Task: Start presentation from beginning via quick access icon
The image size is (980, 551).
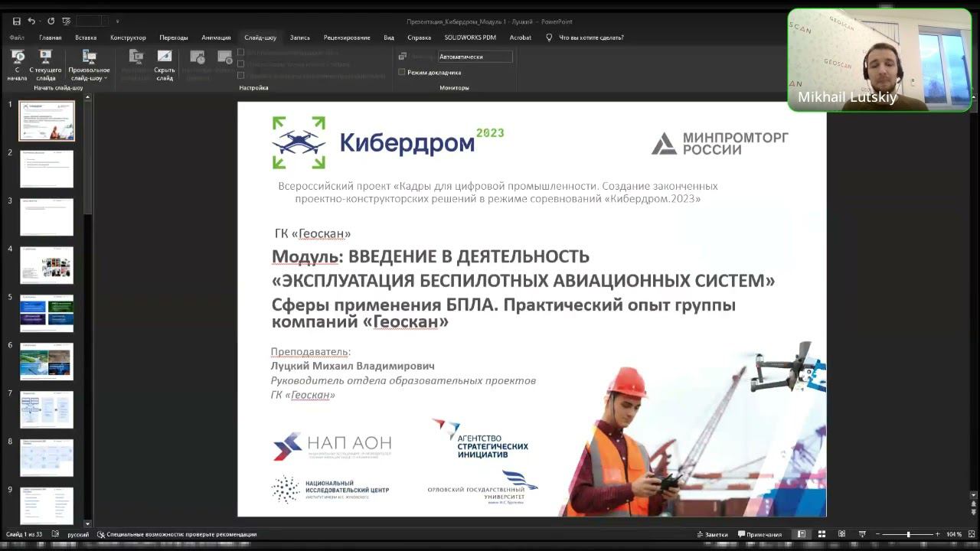Action: [x=67, y=21]
